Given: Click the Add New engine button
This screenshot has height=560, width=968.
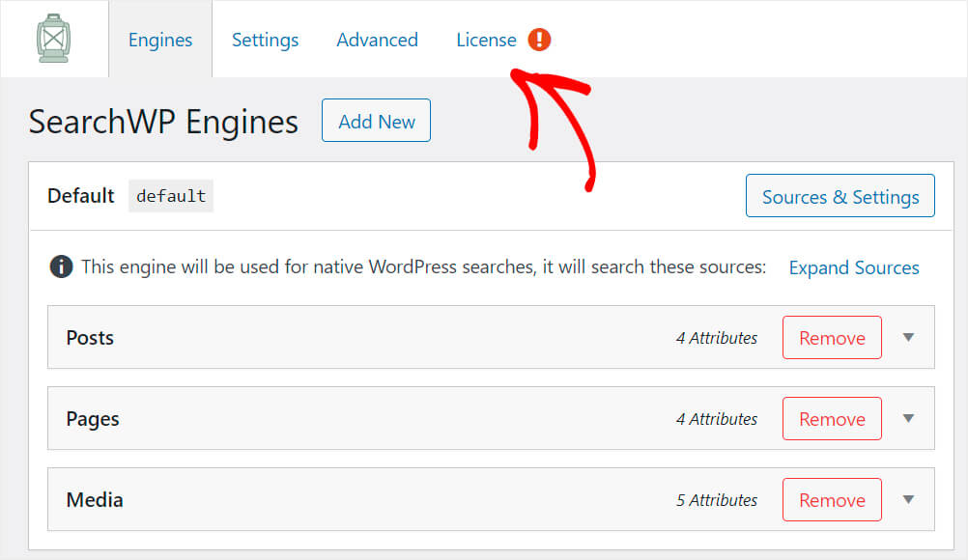Looking at the screenshot, I should [376, 121].
